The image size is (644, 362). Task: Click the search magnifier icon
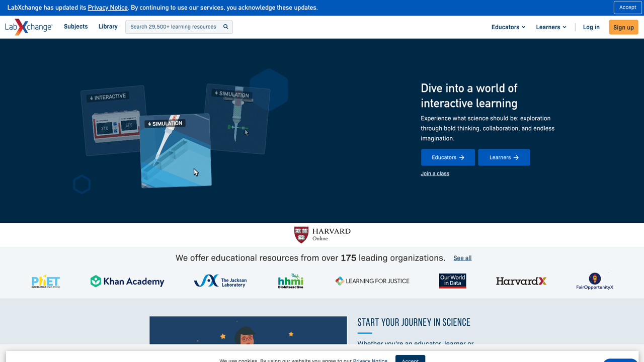point(226,27)
